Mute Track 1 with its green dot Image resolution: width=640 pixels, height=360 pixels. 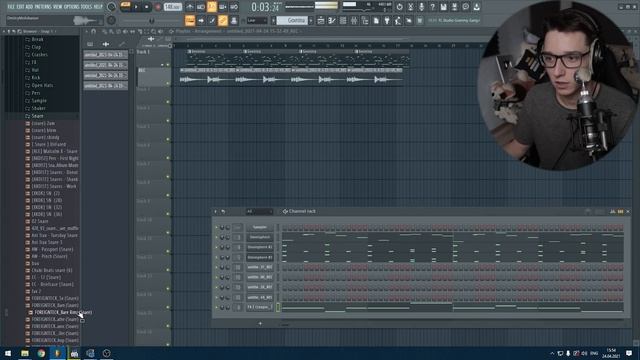pyautogui.click(x=168, y=64)
